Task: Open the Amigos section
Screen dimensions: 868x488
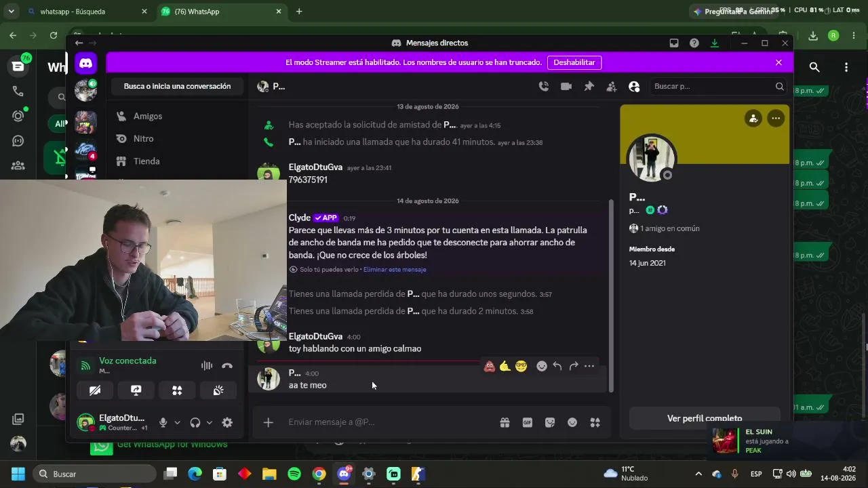Action: click(178, 116)
